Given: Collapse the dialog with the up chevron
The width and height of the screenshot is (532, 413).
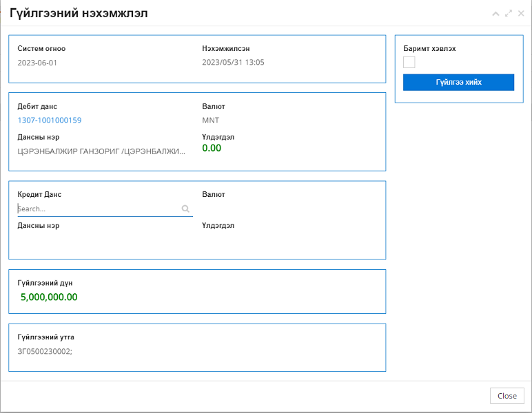Looking at the screenshot, I should click(495, 14).
